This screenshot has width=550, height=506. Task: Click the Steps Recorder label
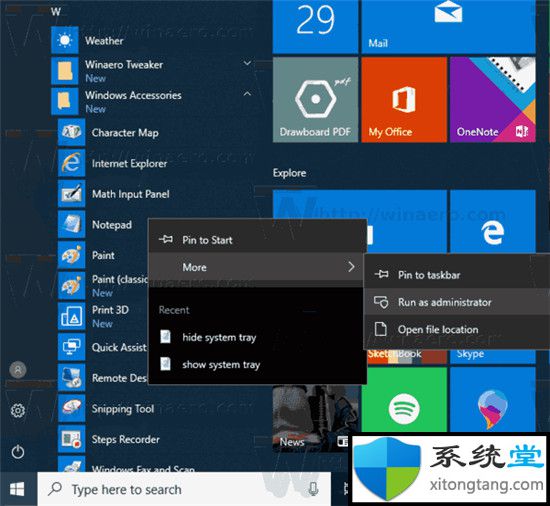126,439
